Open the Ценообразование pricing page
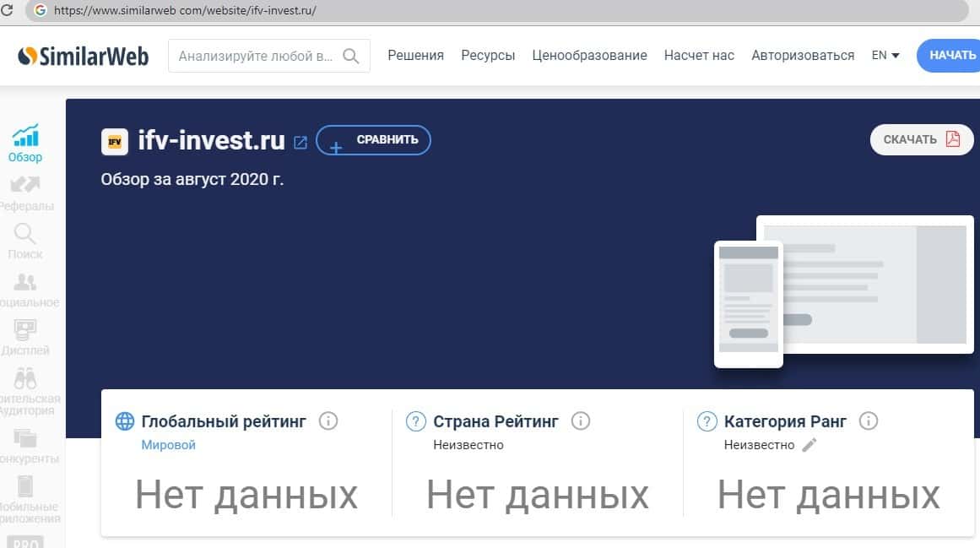The height and width of the screenshot is (548, 980). [x=589, y=55]
